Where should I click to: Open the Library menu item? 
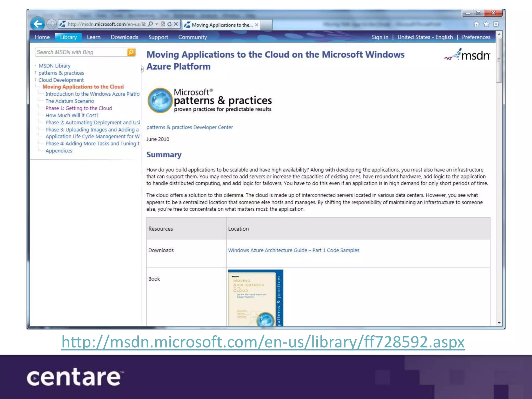(68, 37)
